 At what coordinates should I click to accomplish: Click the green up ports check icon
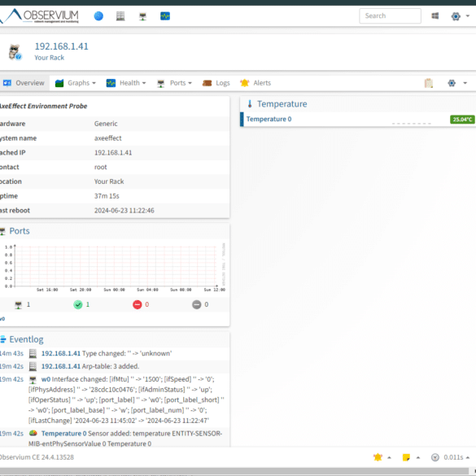78,304
